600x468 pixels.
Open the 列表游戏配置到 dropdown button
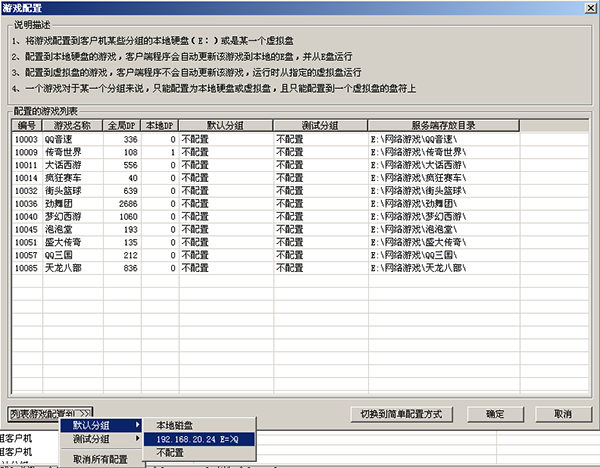coord(50,413)
